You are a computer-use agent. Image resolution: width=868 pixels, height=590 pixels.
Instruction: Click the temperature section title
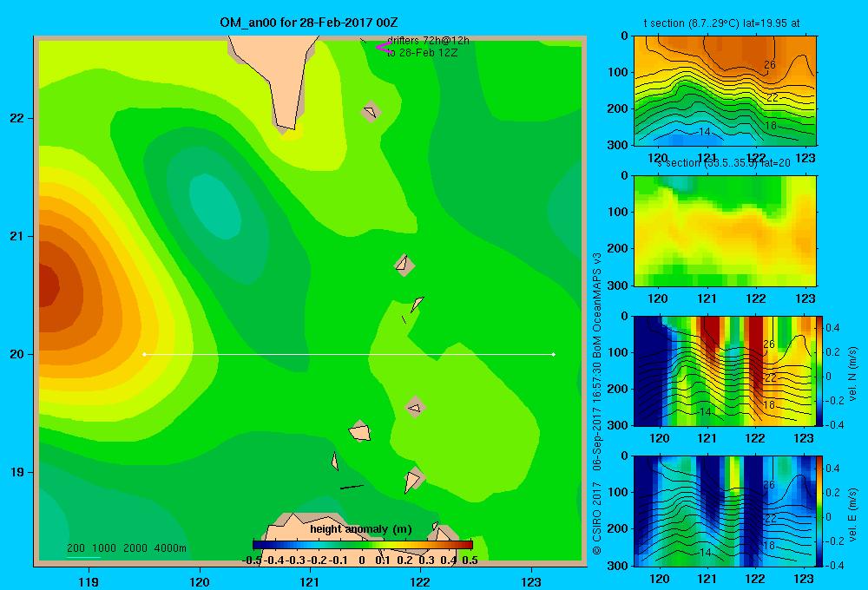click(721, 23)
